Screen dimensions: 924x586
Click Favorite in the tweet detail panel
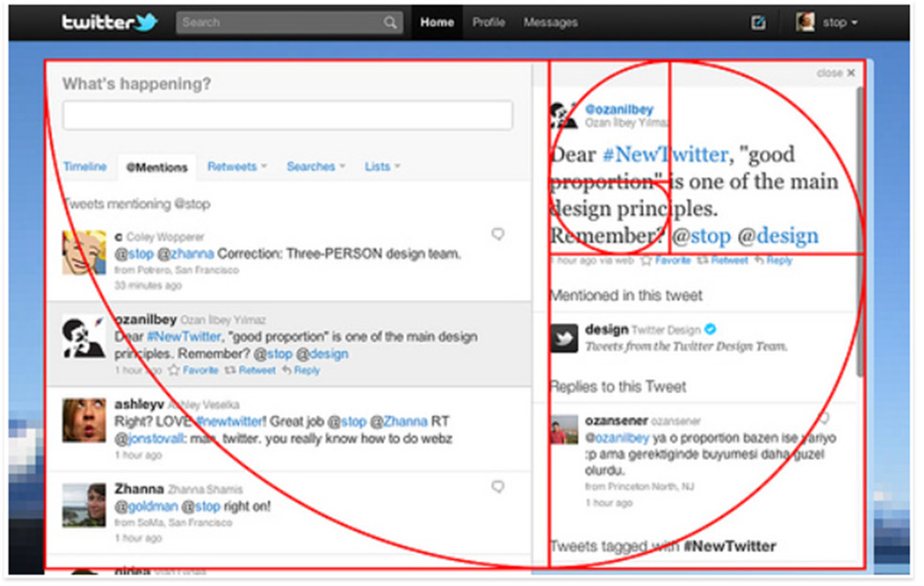coord(666,260)
